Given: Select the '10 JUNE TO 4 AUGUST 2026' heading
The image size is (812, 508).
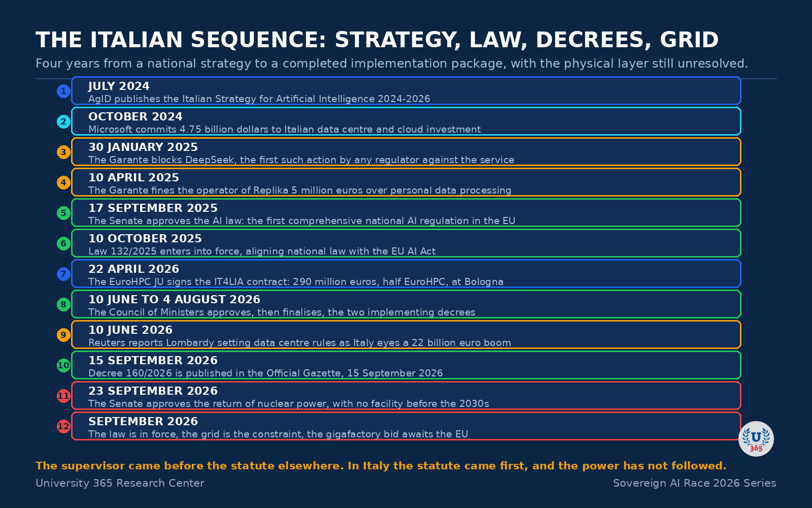Looking at the screenshot, I should tap(175, 300).
